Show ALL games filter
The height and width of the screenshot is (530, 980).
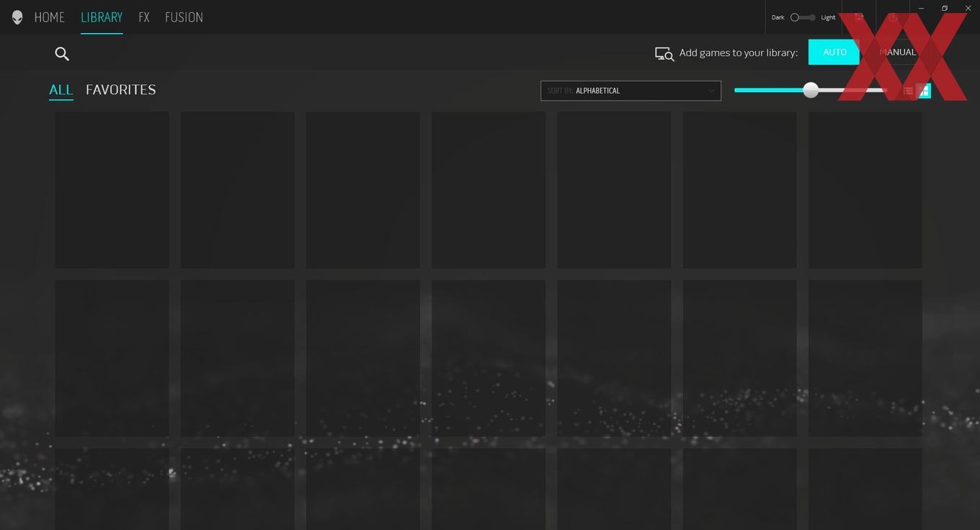[x=61, y=89]
